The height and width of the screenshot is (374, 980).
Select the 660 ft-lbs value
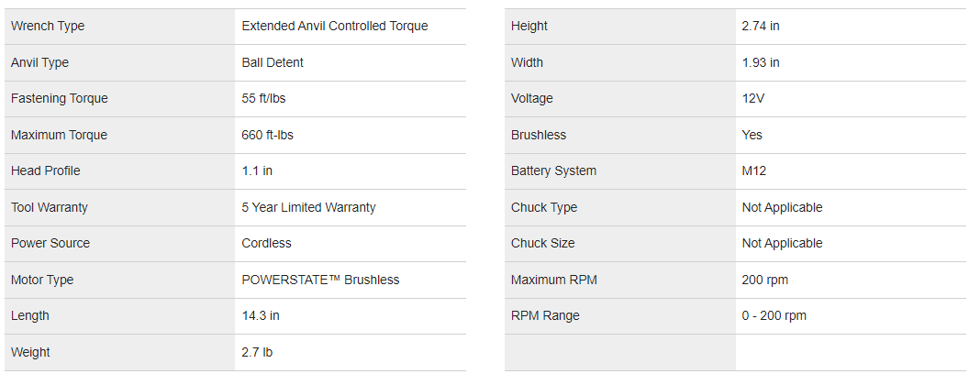tap(267, 135)
